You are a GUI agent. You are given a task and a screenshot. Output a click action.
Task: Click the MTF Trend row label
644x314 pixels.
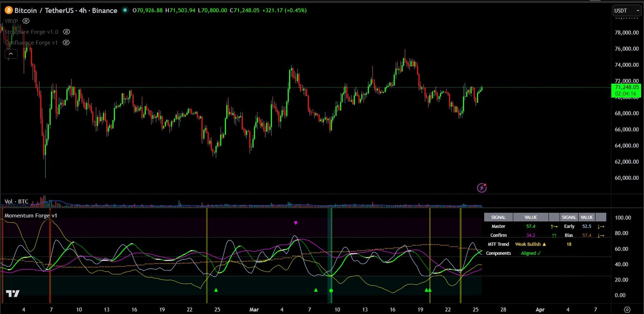pyautogui.click(x=498, y=244)
